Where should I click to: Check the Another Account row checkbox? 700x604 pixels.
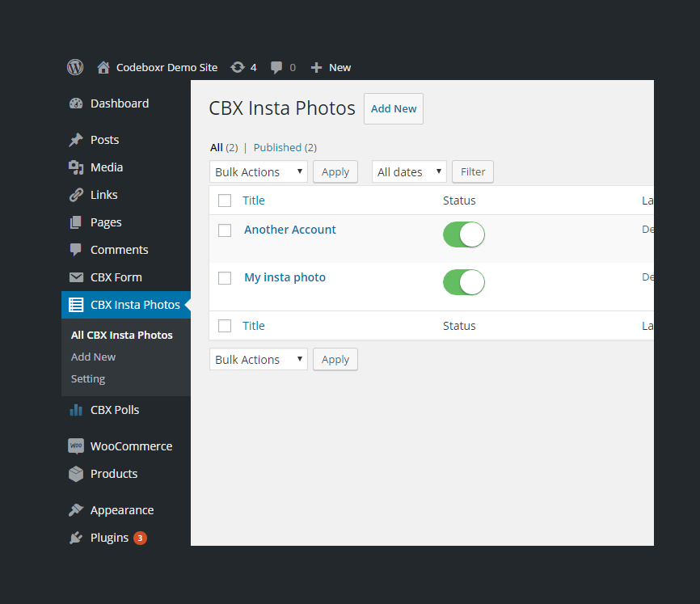pyautogui.click(x=225, y=230)
